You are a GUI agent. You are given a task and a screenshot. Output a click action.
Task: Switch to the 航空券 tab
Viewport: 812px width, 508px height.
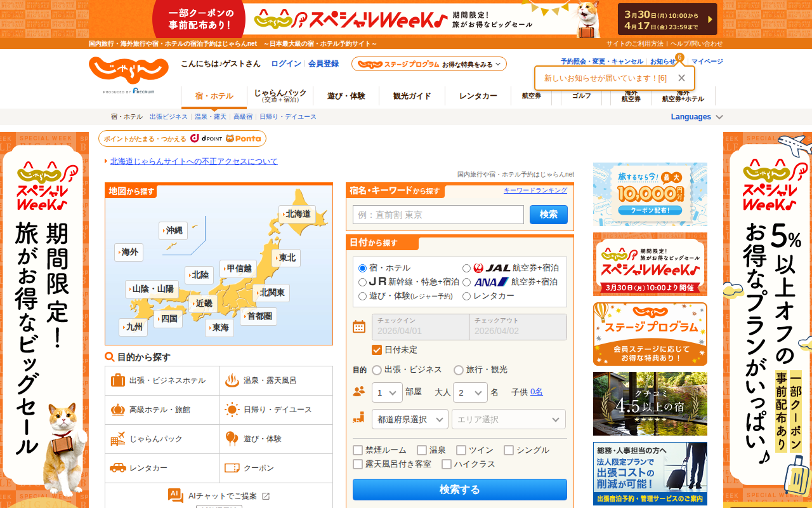(532, 96)
